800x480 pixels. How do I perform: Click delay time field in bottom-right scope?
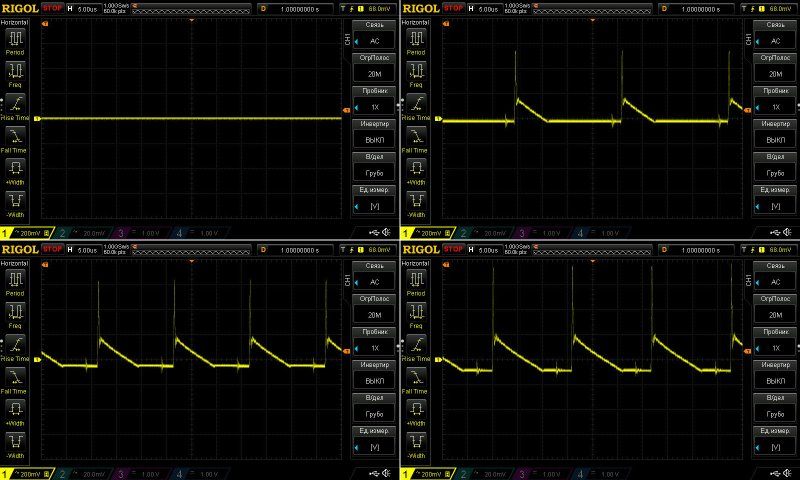click(x=700, y=248)
